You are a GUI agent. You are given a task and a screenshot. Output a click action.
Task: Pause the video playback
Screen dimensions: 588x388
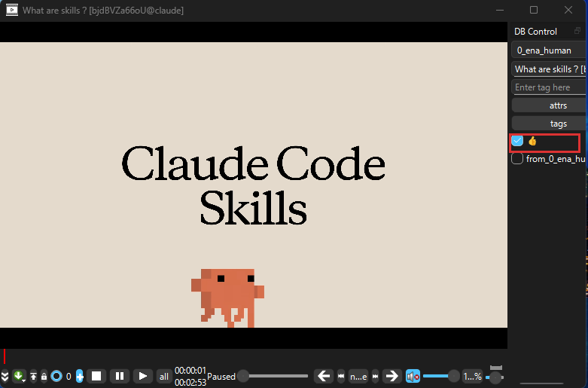(x=119, y=376)
